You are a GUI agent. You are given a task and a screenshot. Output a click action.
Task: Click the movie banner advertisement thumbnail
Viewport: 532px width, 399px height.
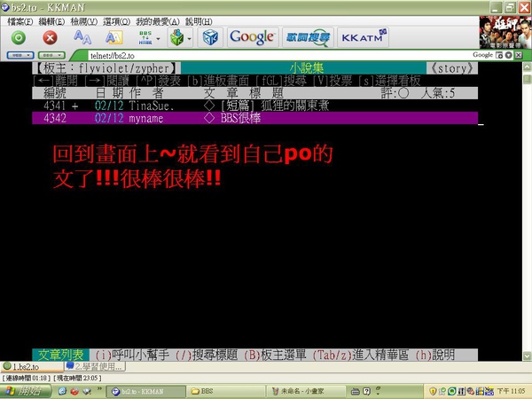point(505,32)
